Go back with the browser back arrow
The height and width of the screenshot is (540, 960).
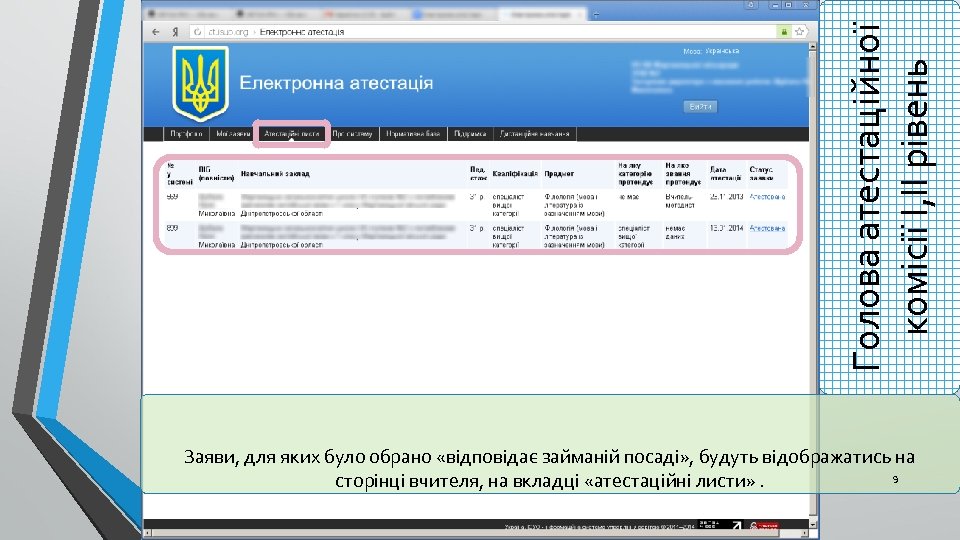click(156, 32)
